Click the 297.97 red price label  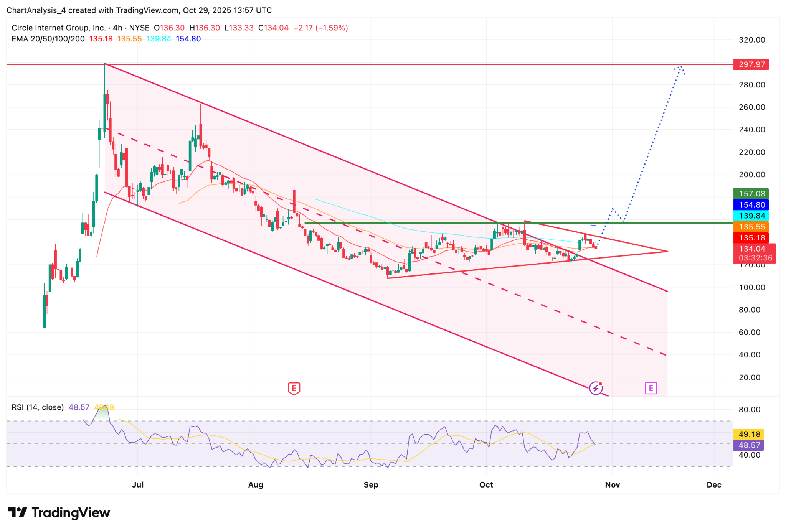(x=751, y=64)
